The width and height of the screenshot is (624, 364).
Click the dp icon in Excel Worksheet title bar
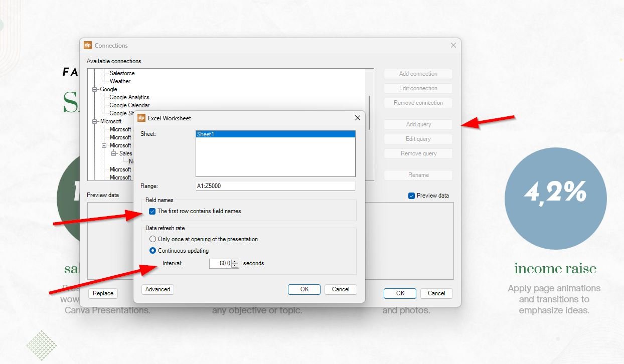tap(141, 118)
